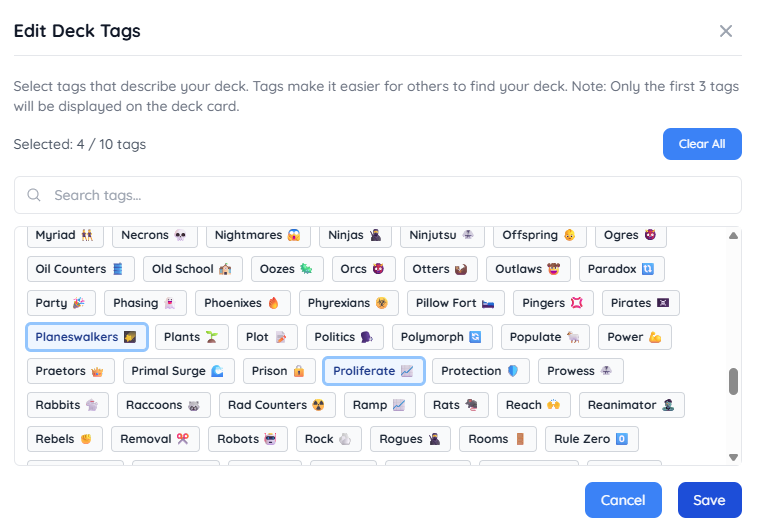Select the Phoenixes fire tag
Viewport: 757px width, 529px height.
coord(242,303)
